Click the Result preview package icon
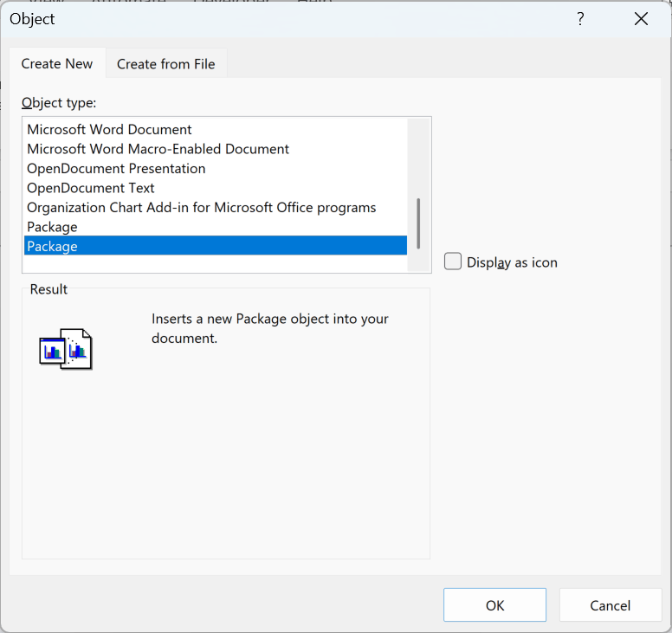The image size is (672, 633). click(x=66, y=349)
